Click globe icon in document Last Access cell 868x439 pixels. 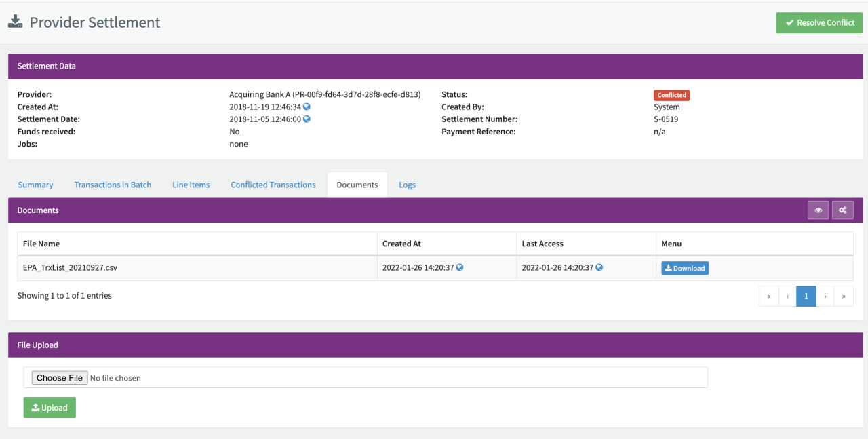point(599,267)
